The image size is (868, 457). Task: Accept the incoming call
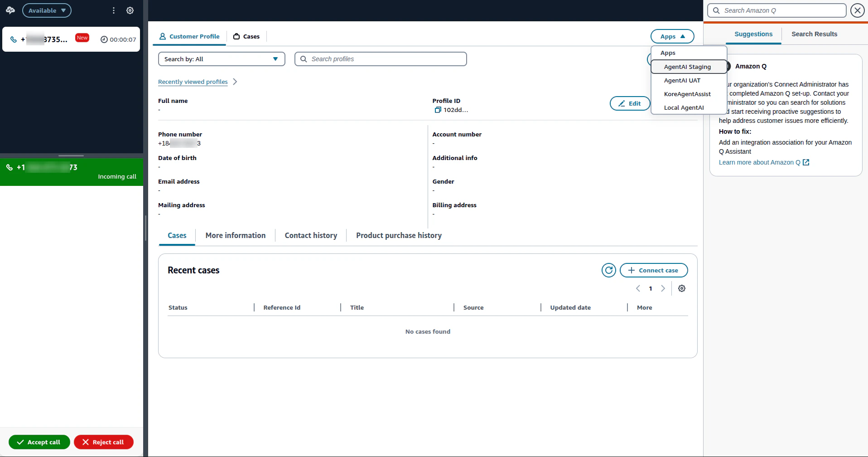tap(39, 442)
